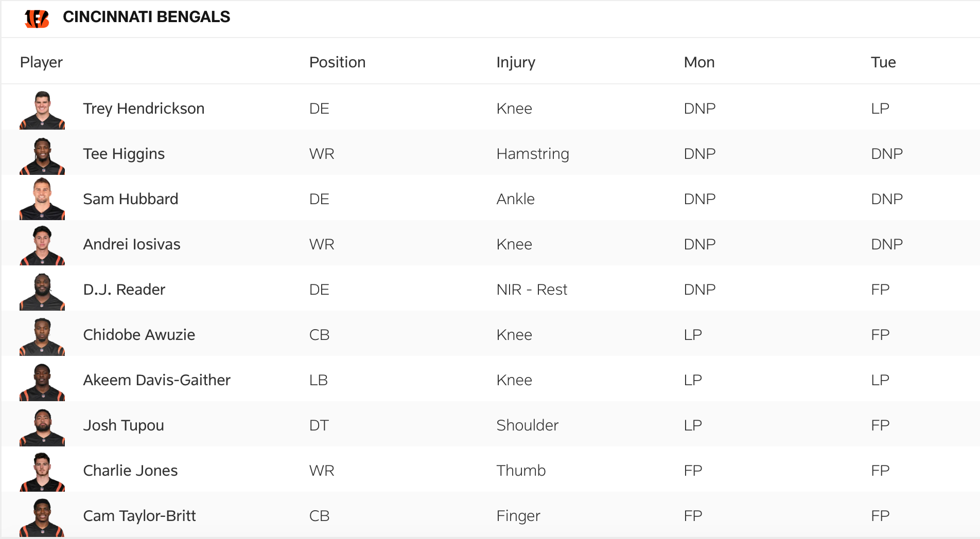Visit Tee Higgins' player page
The width and height of the screenshot is (980, 539).
(x=124, y=154)
